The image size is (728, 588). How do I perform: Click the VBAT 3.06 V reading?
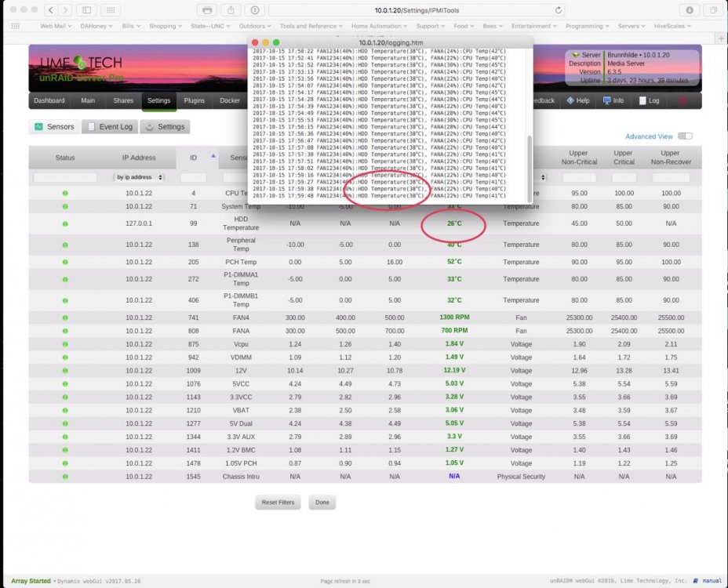454,410
